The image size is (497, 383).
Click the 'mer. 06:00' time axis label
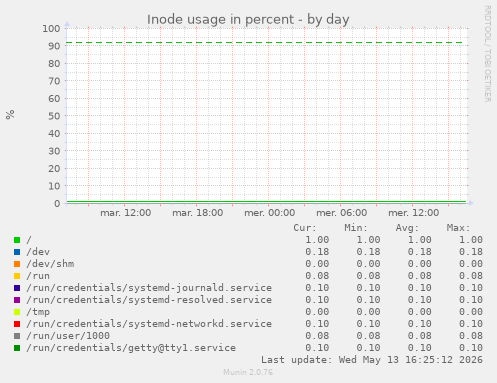(342, 213)
